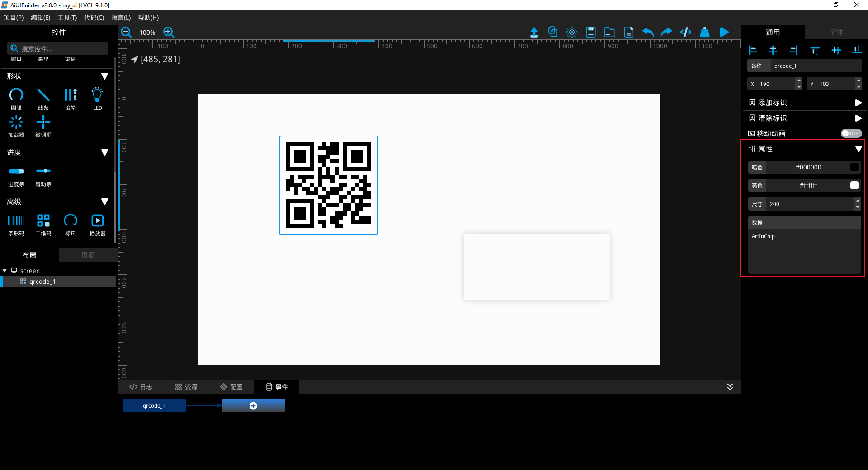Select the 圆弧 arc widget
This screenshot has height=470, width=868.
click(x=16, y=99)
